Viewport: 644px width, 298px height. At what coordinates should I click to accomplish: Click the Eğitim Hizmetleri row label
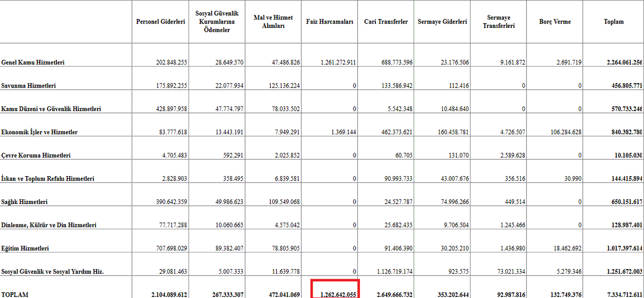tap(25, 248)
